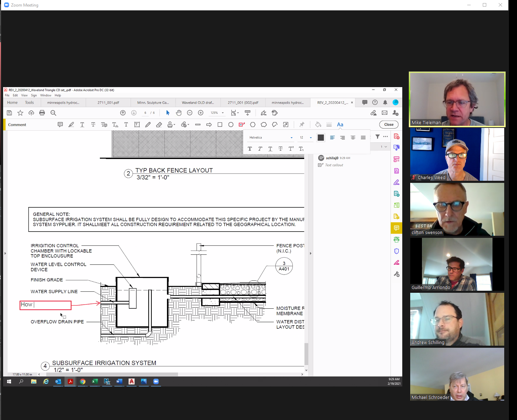The width and height of the screenshot is (517, 420).
Task: Toggle underline in text properties
Action: [270, 149]
